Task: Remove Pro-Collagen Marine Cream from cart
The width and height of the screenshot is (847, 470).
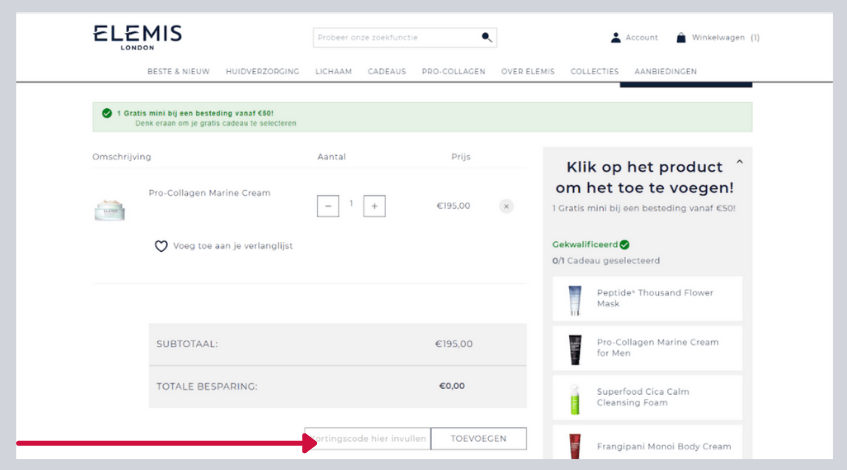Action: pos(506,206)
